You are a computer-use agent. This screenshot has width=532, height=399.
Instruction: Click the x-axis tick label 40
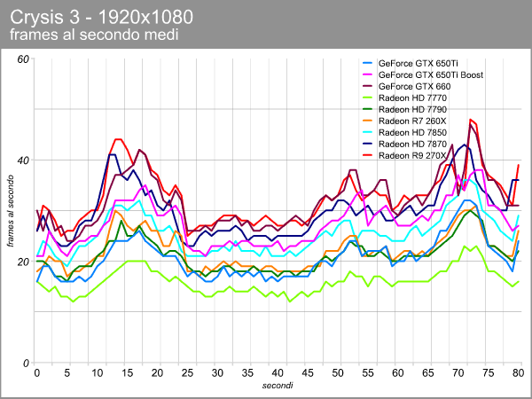click(x=278, y=373)
